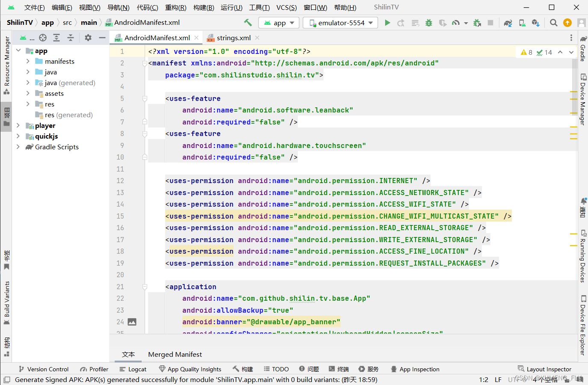The width and height of the screenshot is (588, 385).
Task: Open the app run configuration dropdown
Action: (279, 23)
